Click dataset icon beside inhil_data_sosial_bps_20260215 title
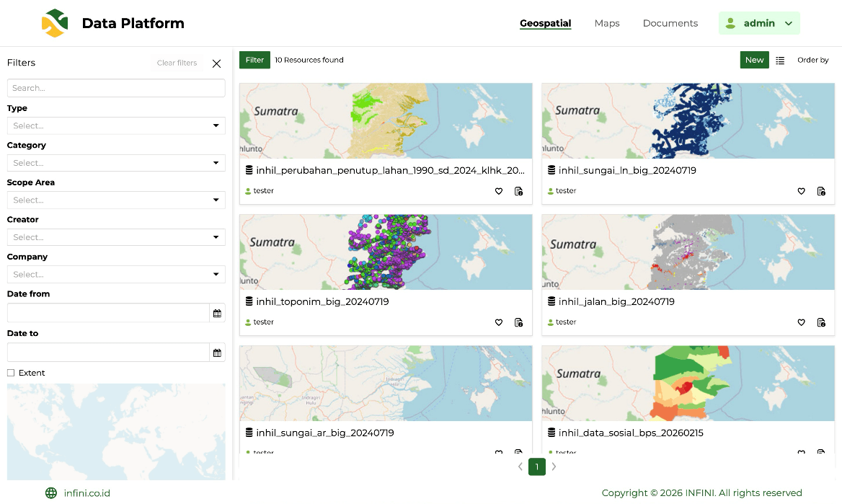 (x=551, y=433)
